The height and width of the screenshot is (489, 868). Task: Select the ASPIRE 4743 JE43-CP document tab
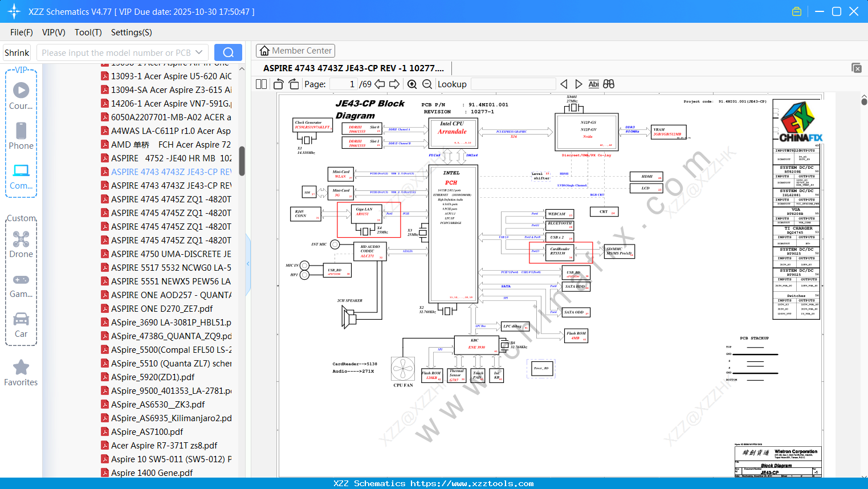pos(353,68)
